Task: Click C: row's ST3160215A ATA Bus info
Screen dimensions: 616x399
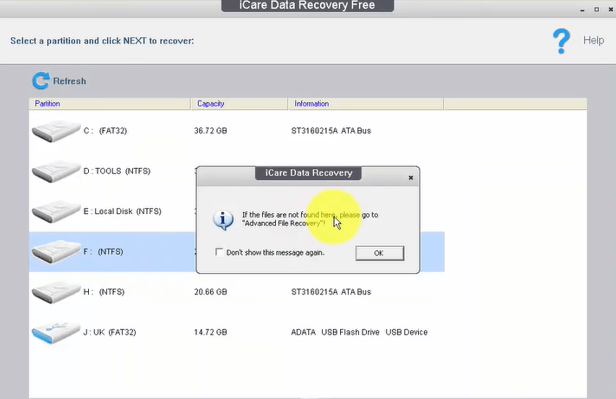Action: (331, 131)
